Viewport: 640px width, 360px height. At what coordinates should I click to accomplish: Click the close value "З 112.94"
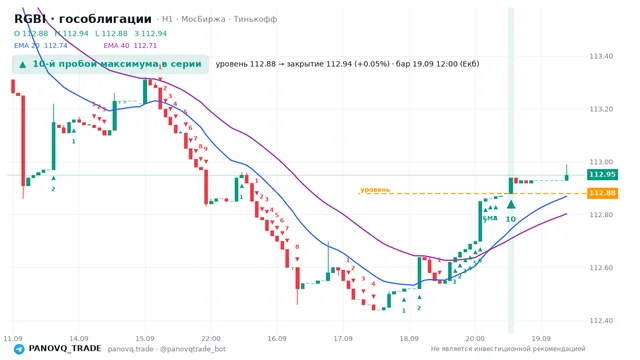(x=151, y=33)
